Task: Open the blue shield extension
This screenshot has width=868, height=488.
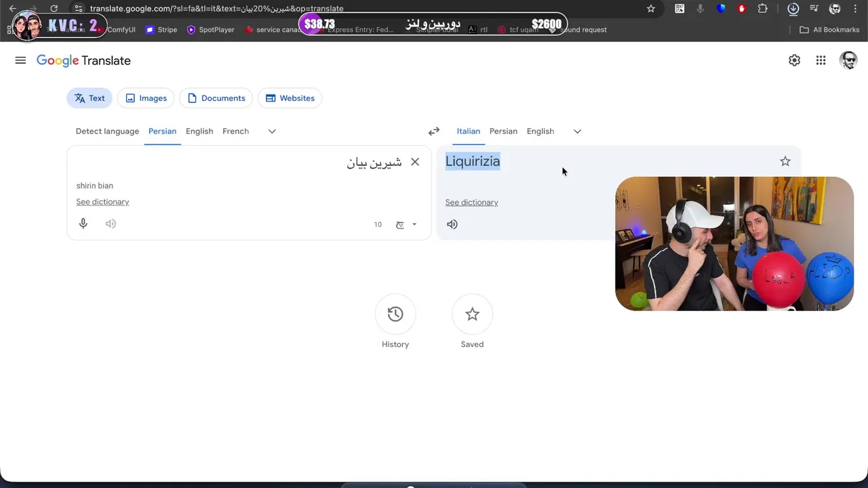Action: point(721,9)
